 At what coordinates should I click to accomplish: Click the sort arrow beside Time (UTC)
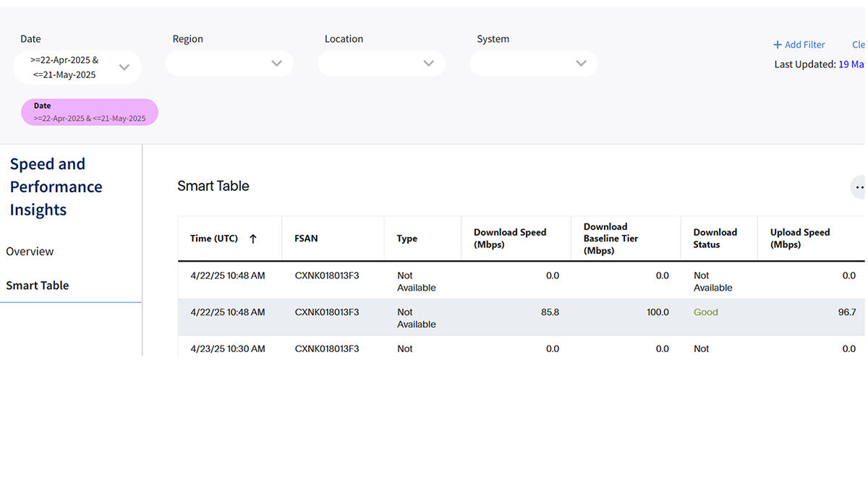[253, 239]
